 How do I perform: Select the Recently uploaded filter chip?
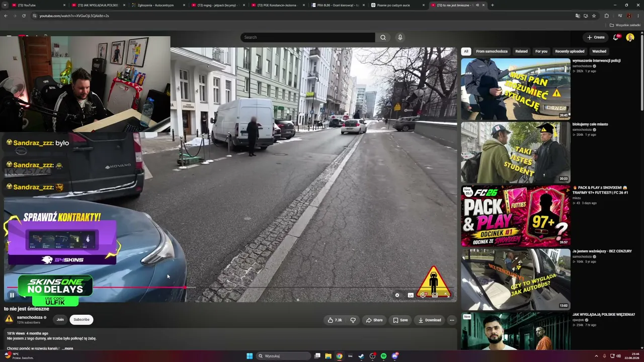pyautogui.click(x=570, y=51)
